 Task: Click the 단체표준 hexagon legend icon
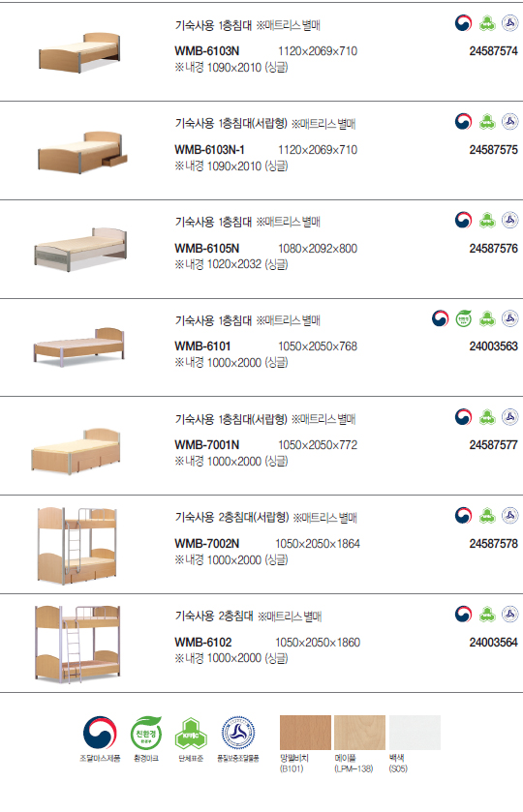(x=191, y=734)
